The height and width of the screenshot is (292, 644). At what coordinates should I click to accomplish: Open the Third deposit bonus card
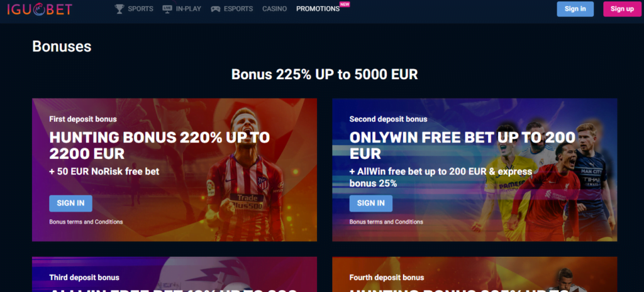tap(175, 274)
